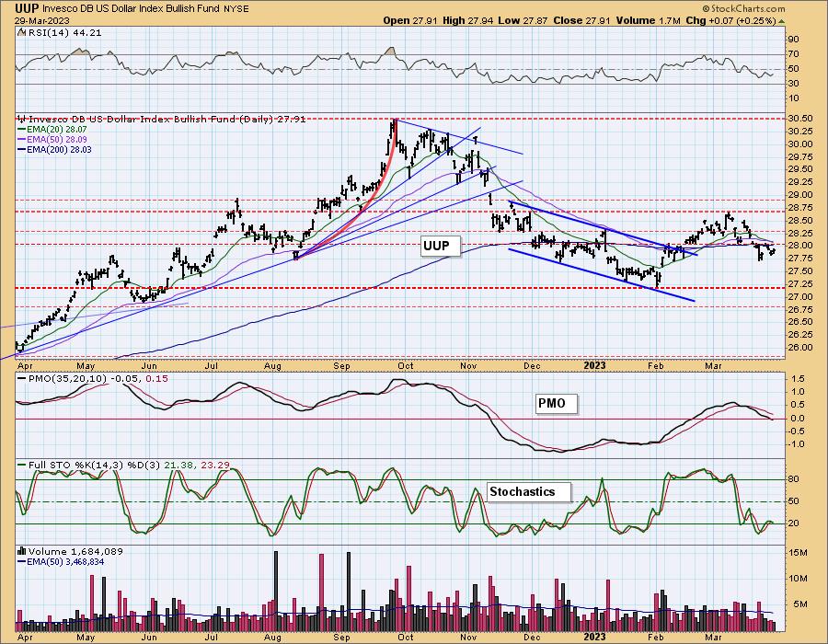Click the volume EMA(50) 3,468,834 label
Image resolution: width=828 pixels, height=644 pixels.
[x=64, y=561]
